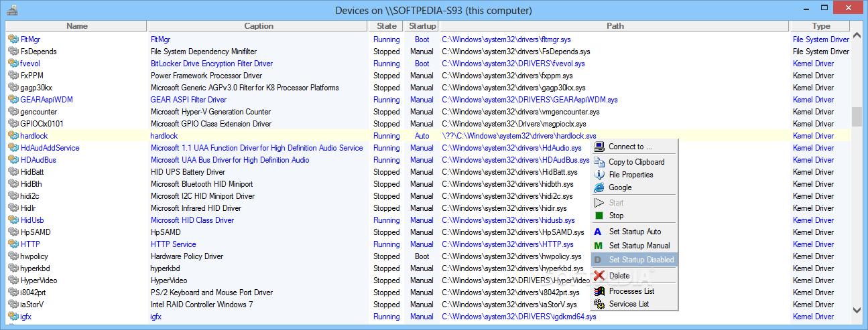Viewport: 868px width, 330px height.
Task: Click the application icon in title bar
Action: click(x=13, y=10)
